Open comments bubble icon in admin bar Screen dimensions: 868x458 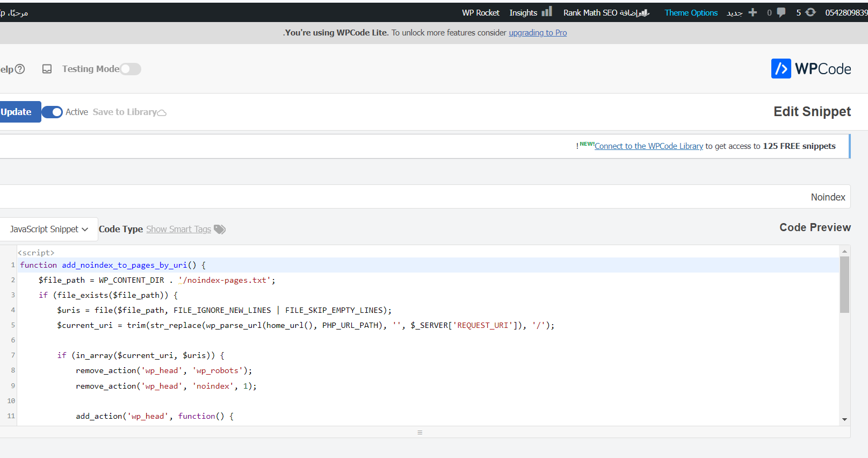click(781, 12)
